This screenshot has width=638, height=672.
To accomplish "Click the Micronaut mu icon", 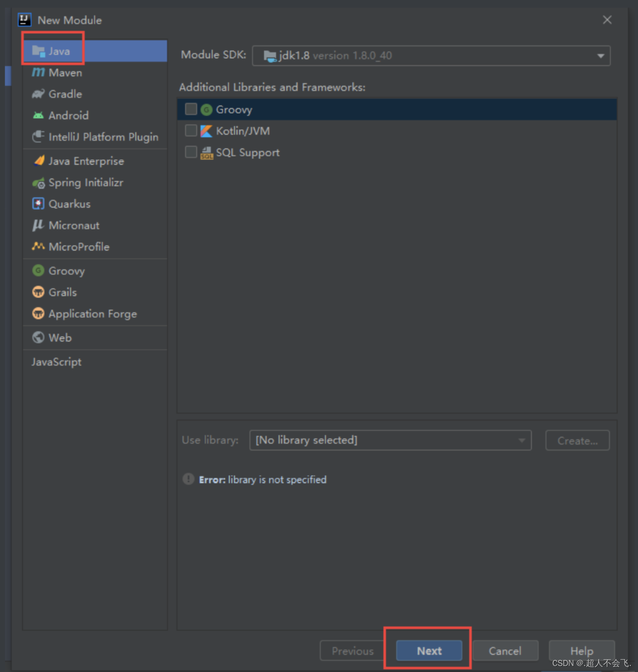I will 38,225.
